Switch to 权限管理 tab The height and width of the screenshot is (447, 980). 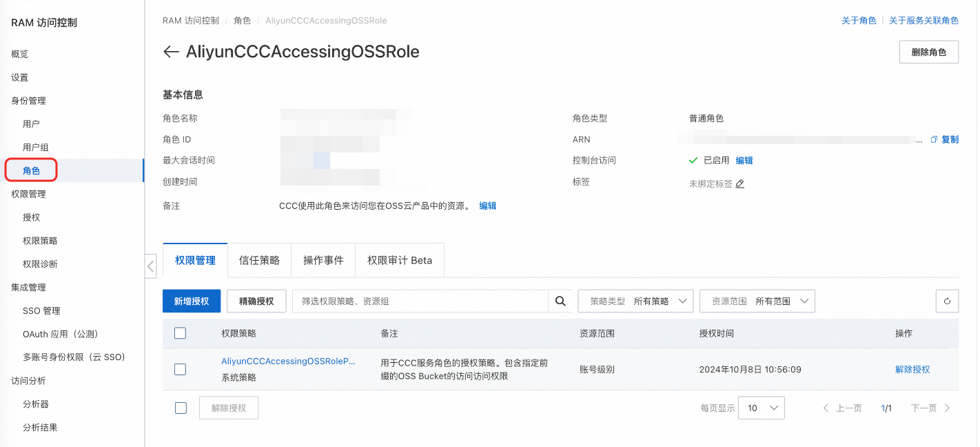point(195,260)
